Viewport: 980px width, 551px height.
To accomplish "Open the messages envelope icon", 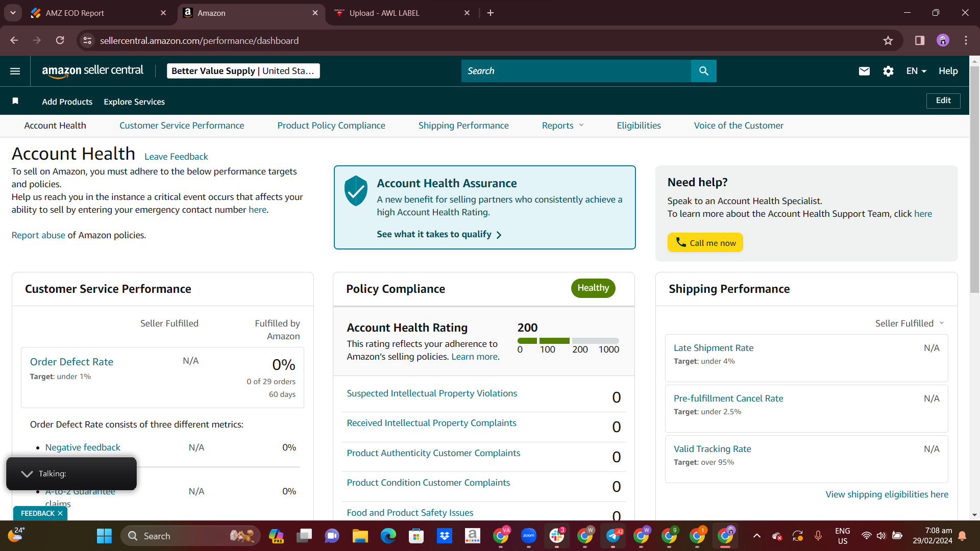I will point(864,71).
